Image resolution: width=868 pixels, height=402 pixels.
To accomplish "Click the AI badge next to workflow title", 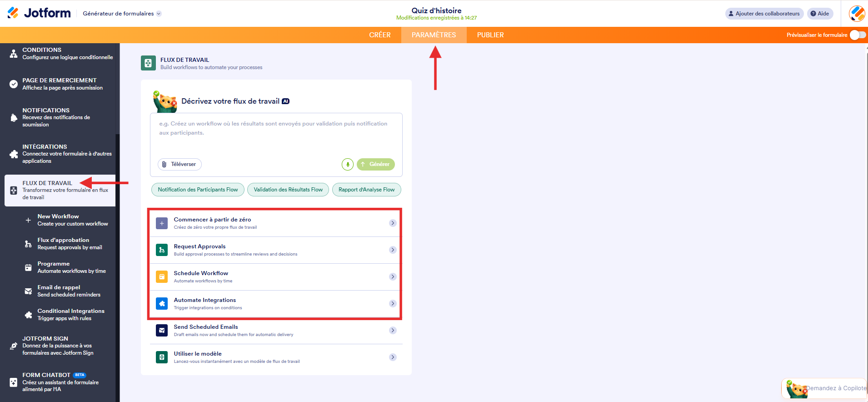I will pyautogui.click(x=285, y=101).
